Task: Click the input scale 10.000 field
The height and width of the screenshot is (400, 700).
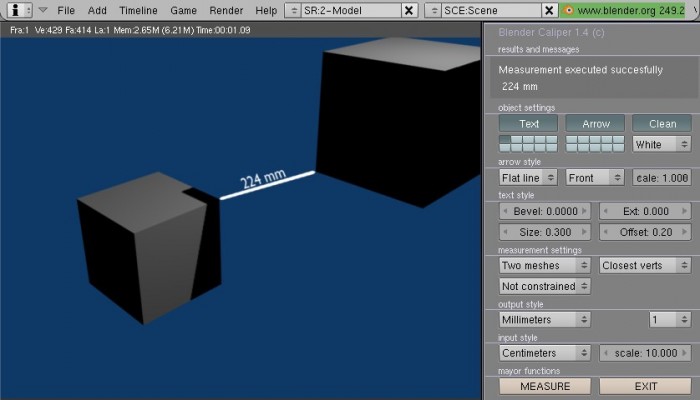Action: 645,353
